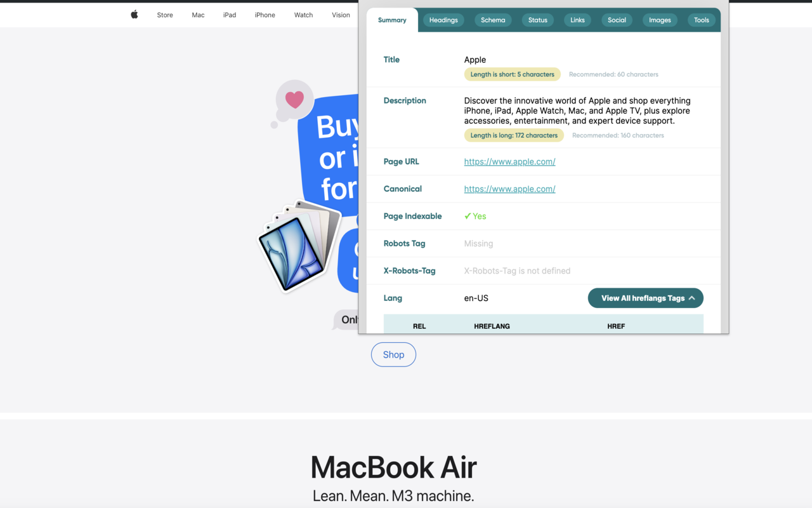
Task: Click the X-Robots-Tag label
Action: pos(409,271)
